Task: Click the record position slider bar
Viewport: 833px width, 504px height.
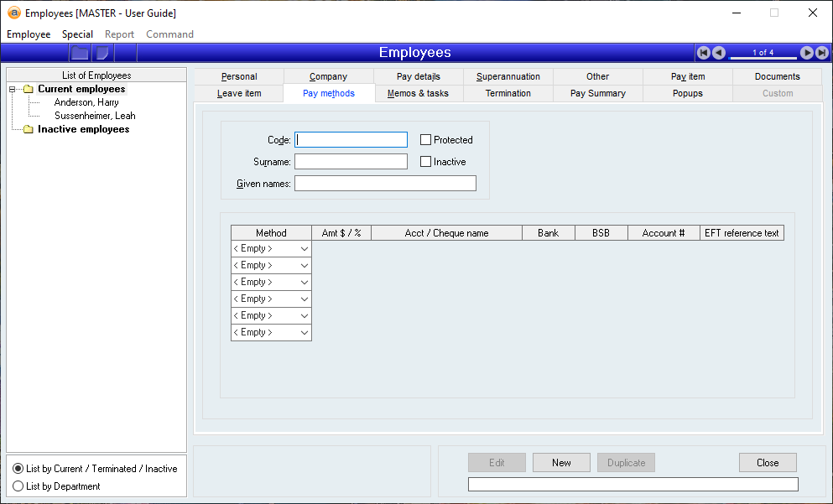Action: click(763, 58)
